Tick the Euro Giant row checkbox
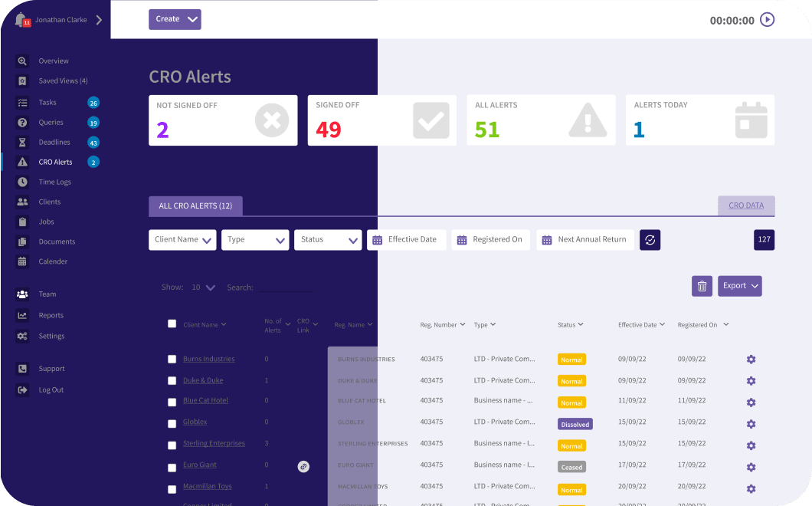This screenshot has width=812, height=506. 172,468
